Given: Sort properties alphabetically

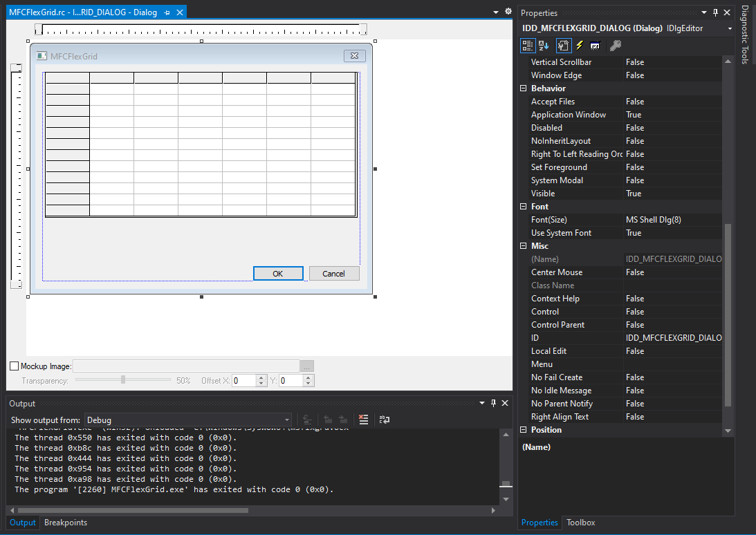Looking at the screenshot, I should pos(544,46).
